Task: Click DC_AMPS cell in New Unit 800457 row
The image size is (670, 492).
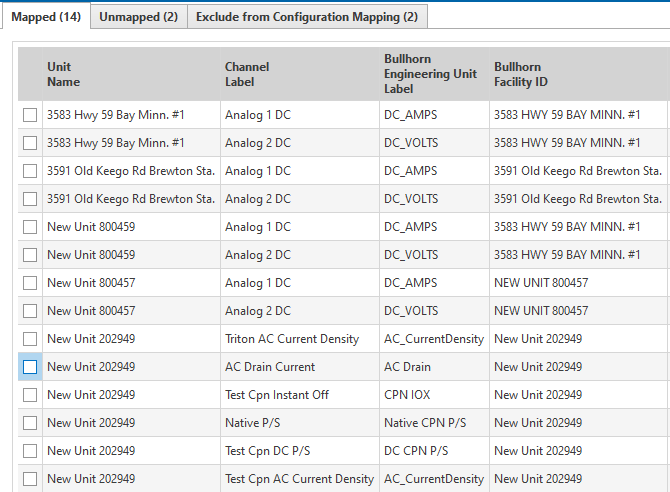Action: 434,283
